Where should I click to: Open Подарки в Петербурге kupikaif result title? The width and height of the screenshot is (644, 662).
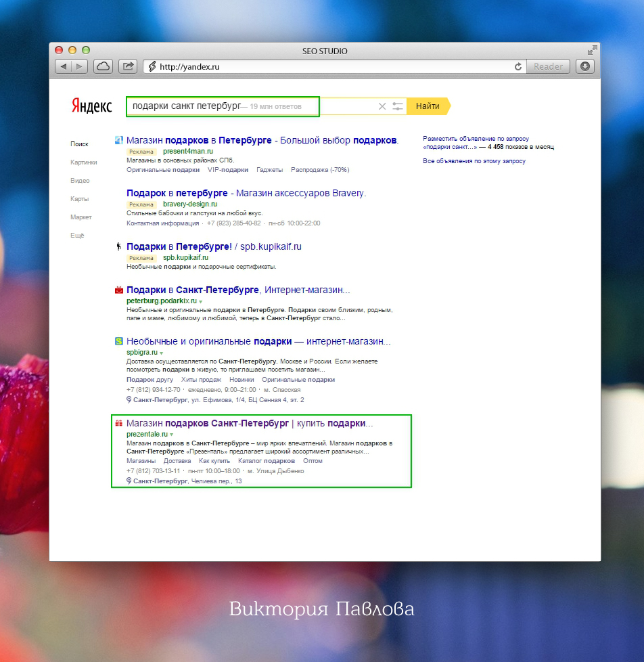point(214,246)
